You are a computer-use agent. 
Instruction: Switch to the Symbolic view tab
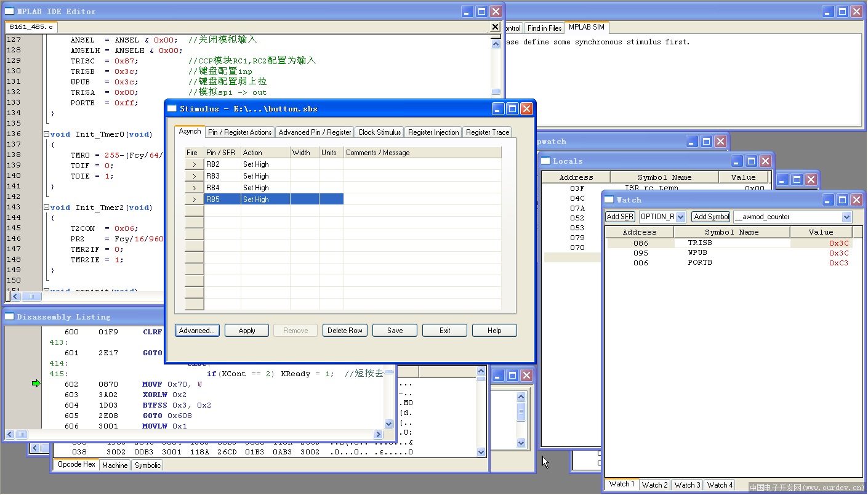148,465
